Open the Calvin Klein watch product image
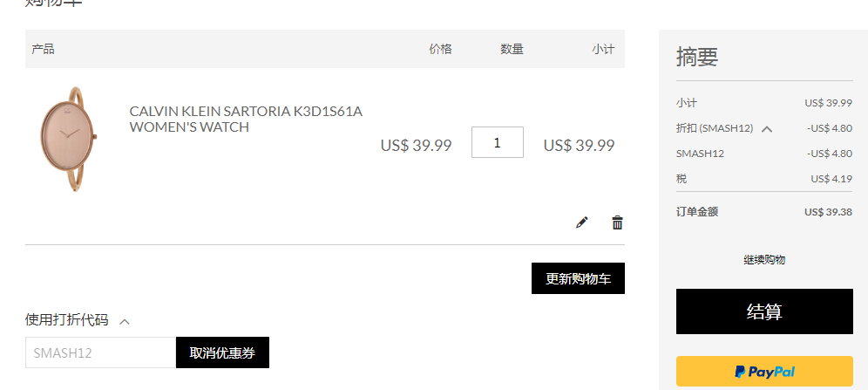This screenshot has width=868, height=390. [67, 139]
